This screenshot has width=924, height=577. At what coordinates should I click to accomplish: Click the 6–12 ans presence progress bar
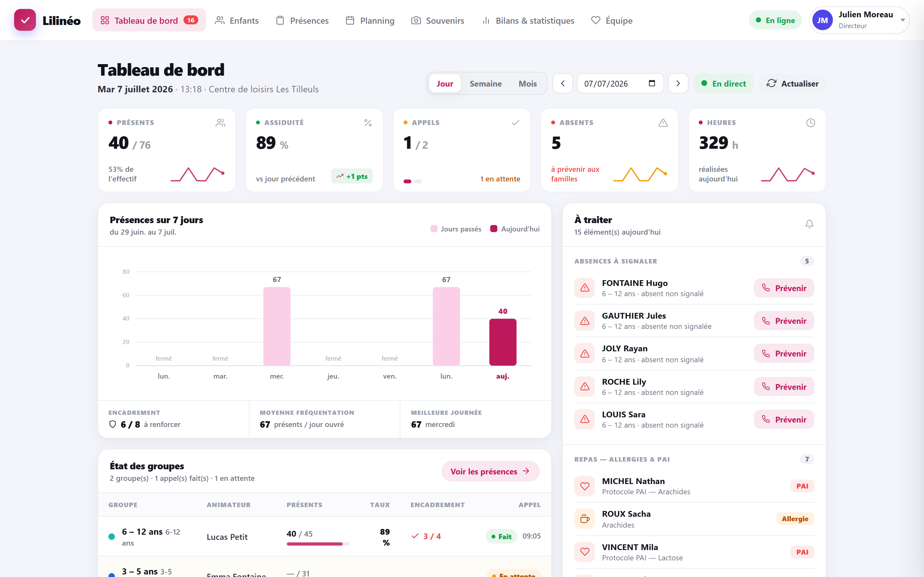pos(318,544)
